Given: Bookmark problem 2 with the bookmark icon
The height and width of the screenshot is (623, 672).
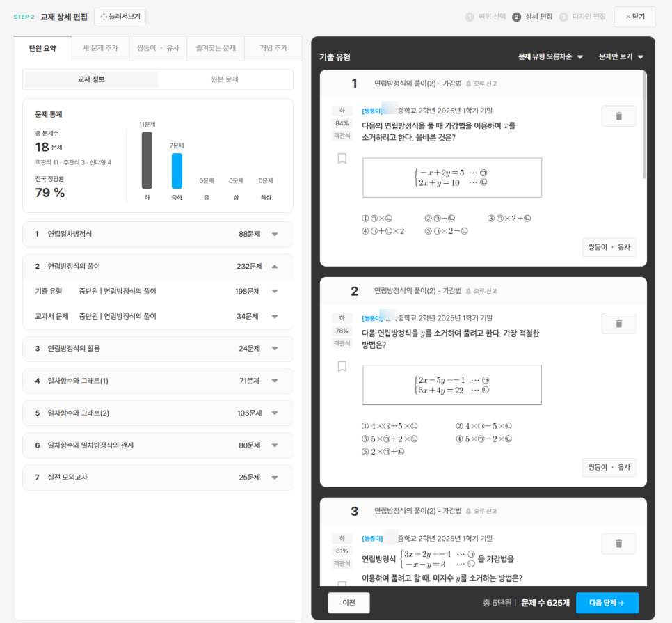Looking at the screenshot, I should click(342, 366).
